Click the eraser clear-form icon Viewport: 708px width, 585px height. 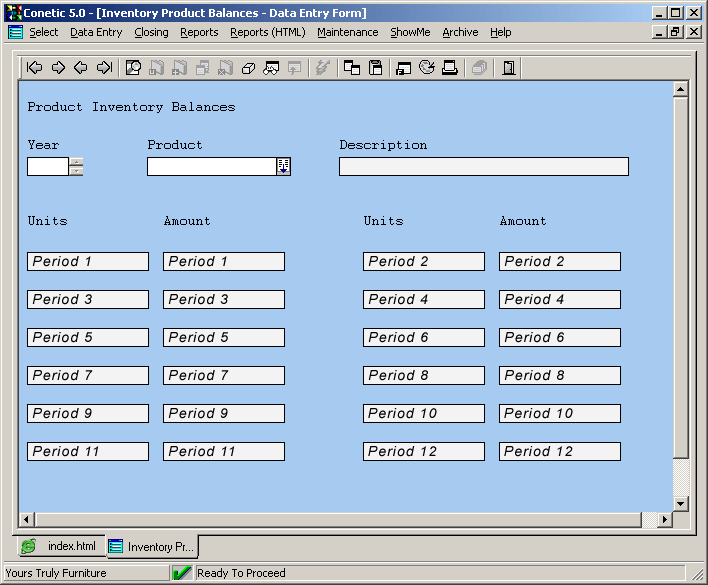pyautogui.click(x=248, y=68)
